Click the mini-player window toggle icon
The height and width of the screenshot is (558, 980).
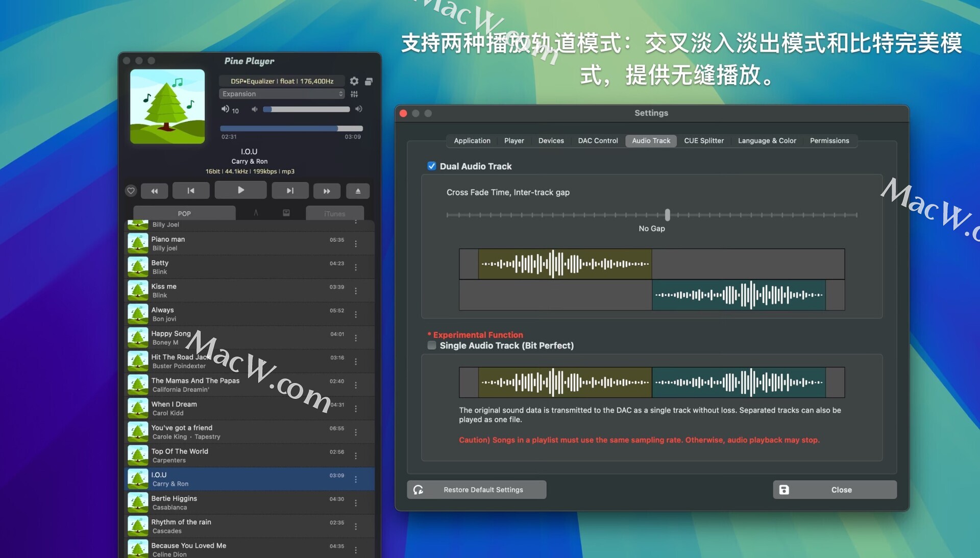click(369, 81)
